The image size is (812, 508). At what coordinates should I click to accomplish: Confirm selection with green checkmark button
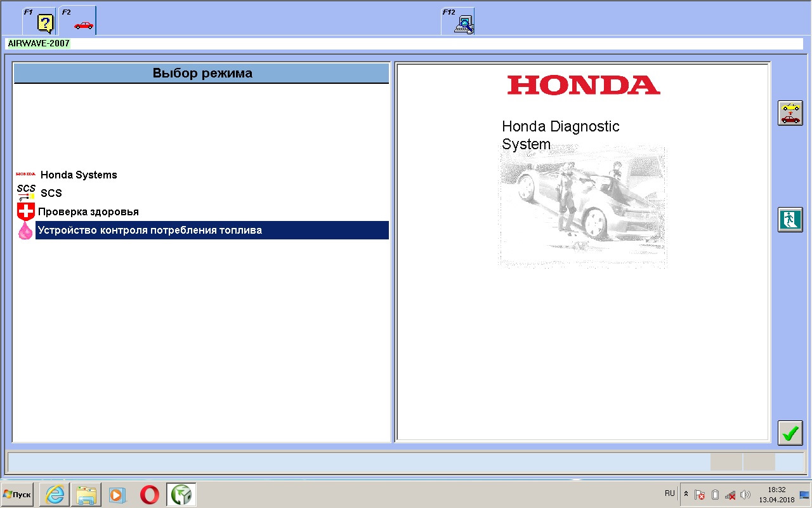790,433
